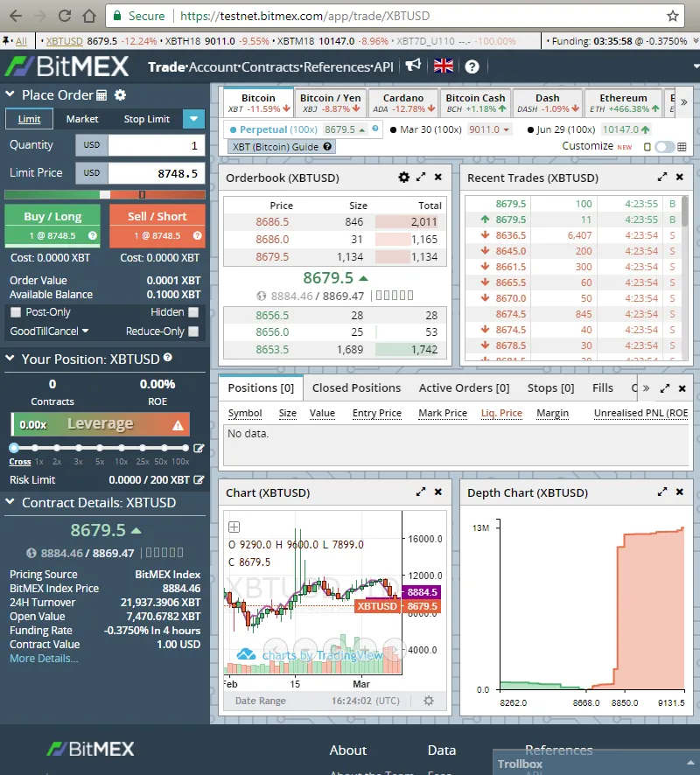Toggle the Customize switch
This screenshot has height=775, width=700.
[x=664, y=147]
